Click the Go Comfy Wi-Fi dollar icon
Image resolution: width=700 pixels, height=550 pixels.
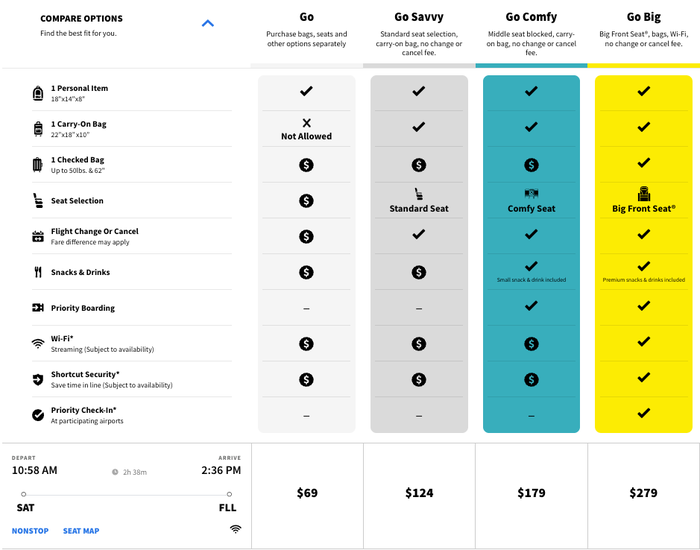[x=531, y=344]
